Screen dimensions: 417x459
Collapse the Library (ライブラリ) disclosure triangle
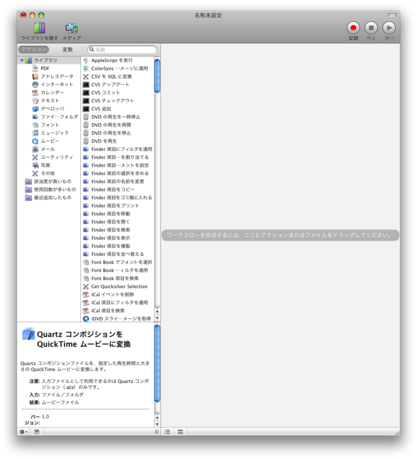[22, 60]
